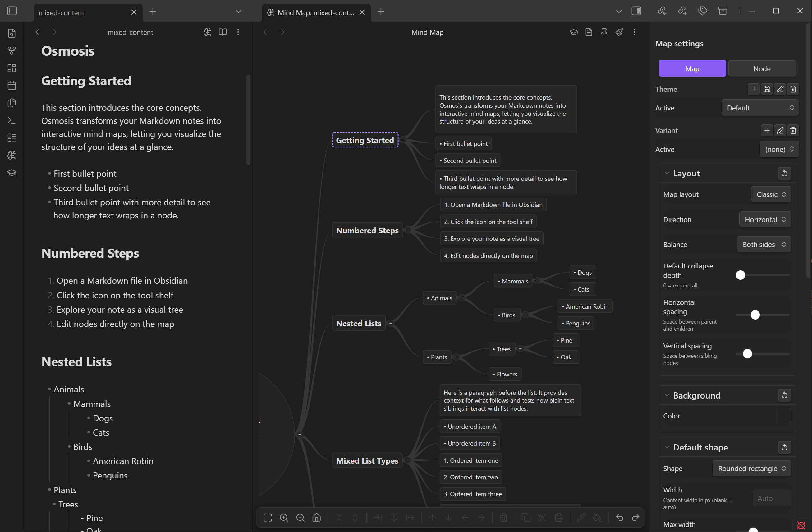This screenshot has height=532, width=812.
Task: Collapse the Background section
Action: 668,395
